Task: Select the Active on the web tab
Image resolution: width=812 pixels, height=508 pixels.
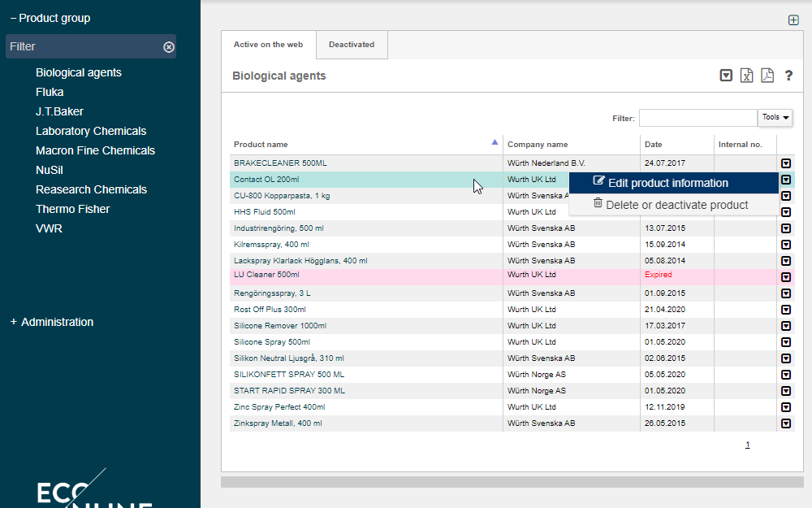Action: [268, 45]
